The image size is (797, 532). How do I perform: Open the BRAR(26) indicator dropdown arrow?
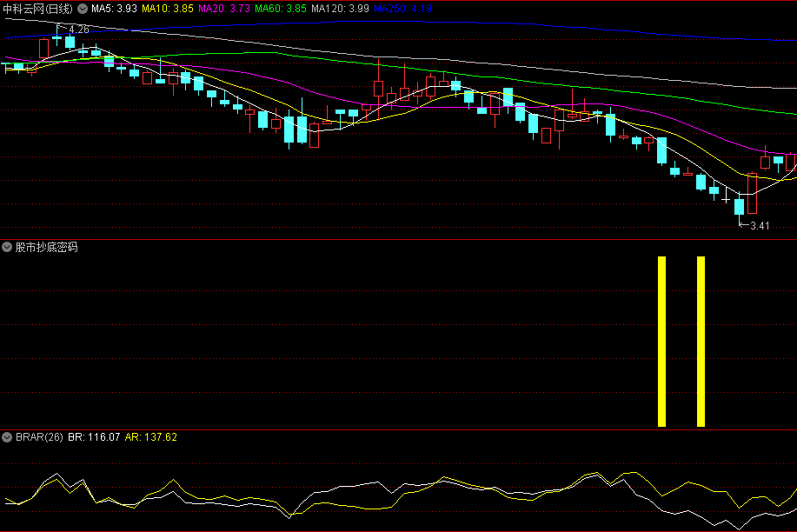pos(7,437)
